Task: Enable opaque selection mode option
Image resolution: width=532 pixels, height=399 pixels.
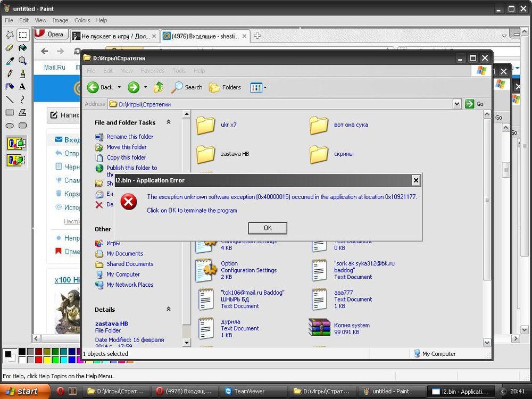Action: 16,143
